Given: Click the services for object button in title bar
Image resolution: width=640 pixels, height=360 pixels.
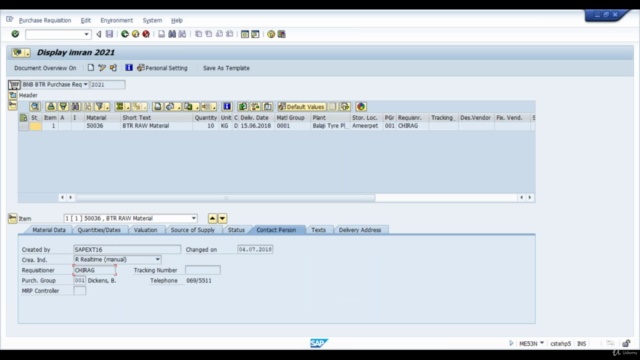Looking at the screenshot, I should pyautogui.click(x=21, y=53).
